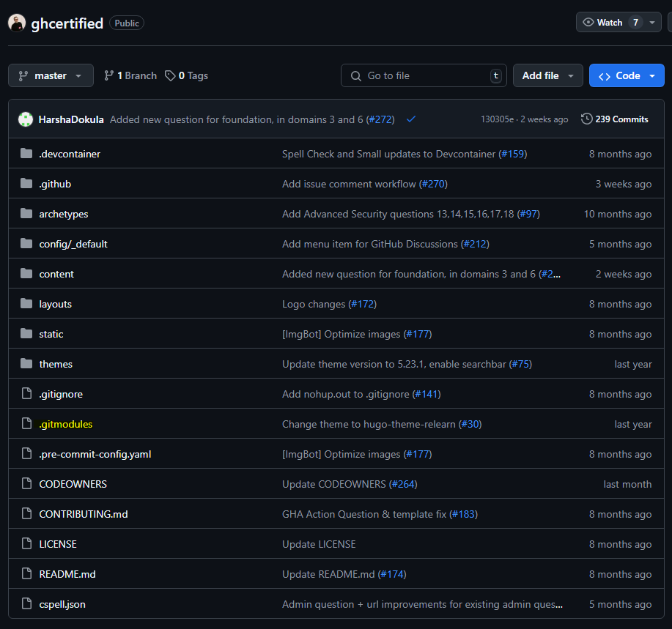Open the .github folder
This screenshot has width=672, height=629.
pyautogui.click(x=55, y=184)
